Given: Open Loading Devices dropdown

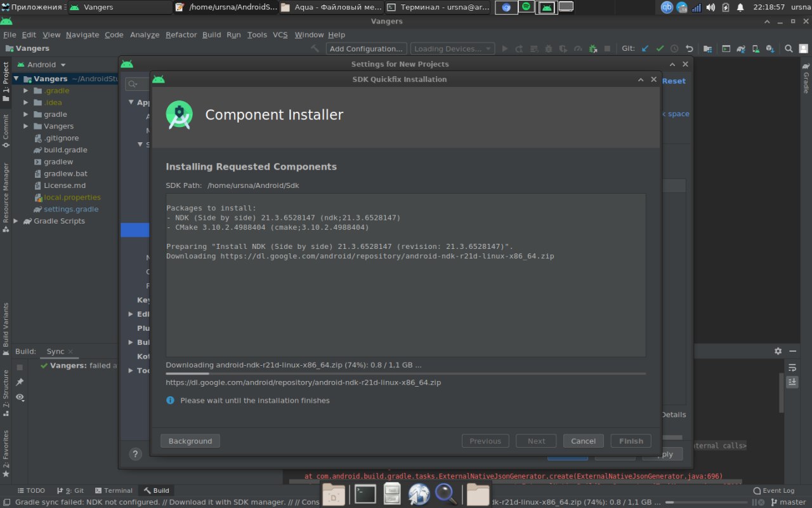Looking at the screenshot, I should click(452, 48).
